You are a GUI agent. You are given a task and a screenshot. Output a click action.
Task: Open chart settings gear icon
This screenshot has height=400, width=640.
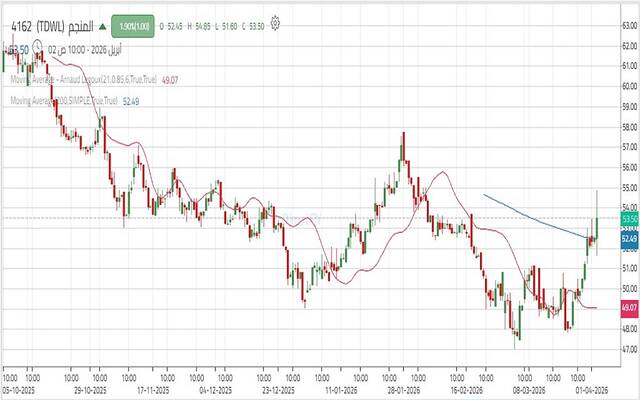click(276, 22)
